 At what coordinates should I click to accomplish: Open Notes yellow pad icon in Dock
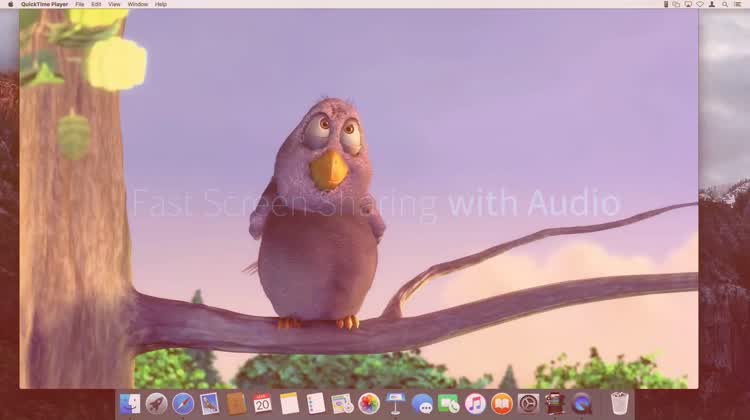289,404
